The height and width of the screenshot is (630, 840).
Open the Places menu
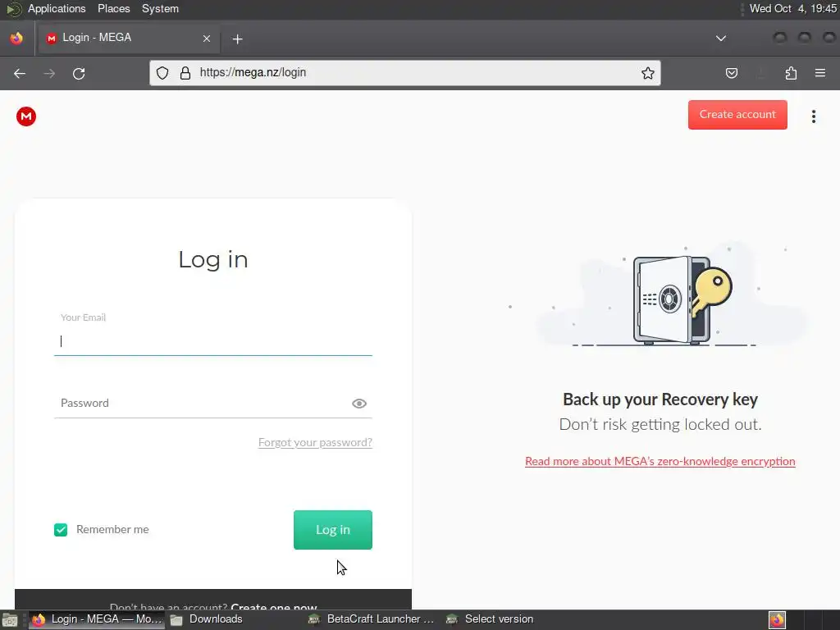tap(113, 8)
